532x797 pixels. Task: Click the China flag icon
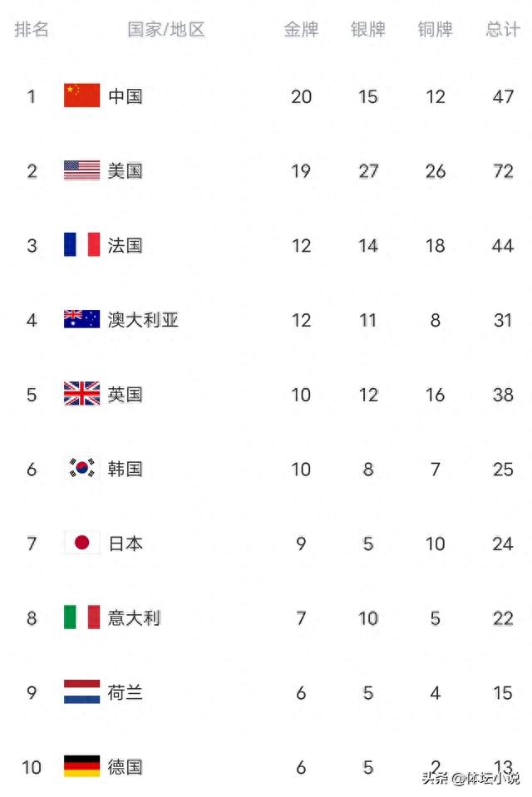point(82,96)
